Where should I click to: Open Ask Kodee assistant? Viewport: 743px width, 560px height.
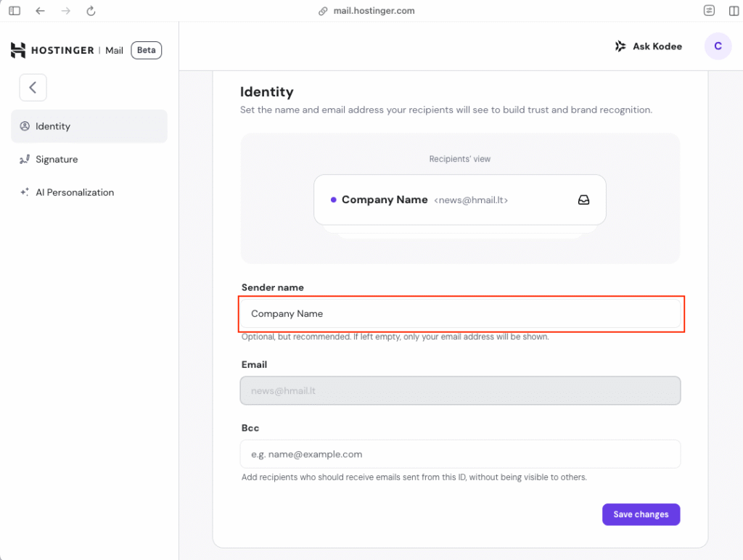click(x=648, y=46)
